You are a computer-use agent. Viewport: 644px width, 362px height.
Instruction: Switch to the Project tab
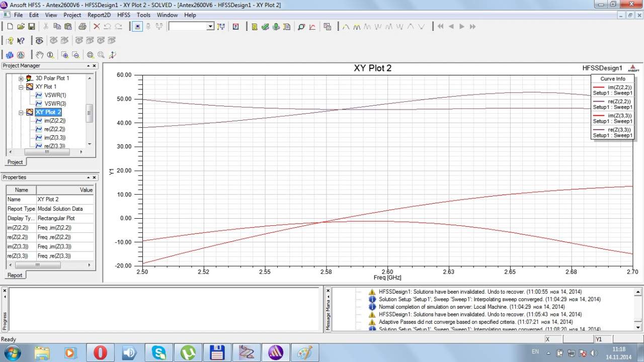(x=15, y=162)
